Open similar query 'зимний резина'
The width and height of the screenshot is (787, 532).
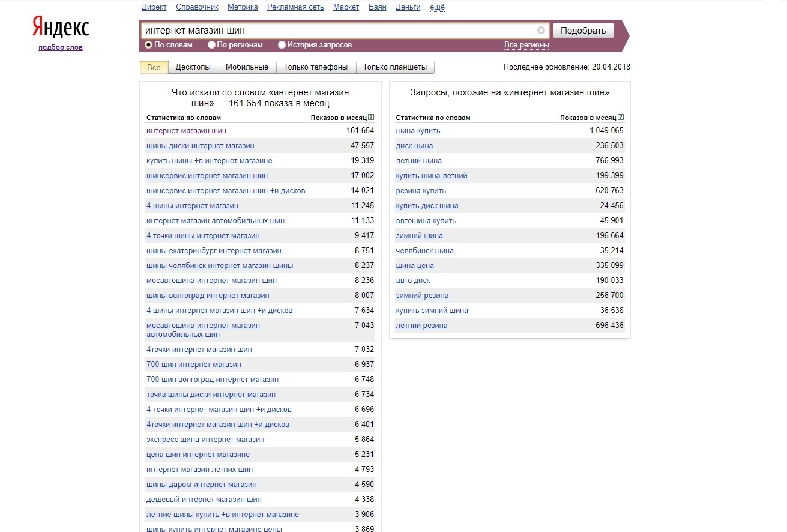(x=422, y=296)
